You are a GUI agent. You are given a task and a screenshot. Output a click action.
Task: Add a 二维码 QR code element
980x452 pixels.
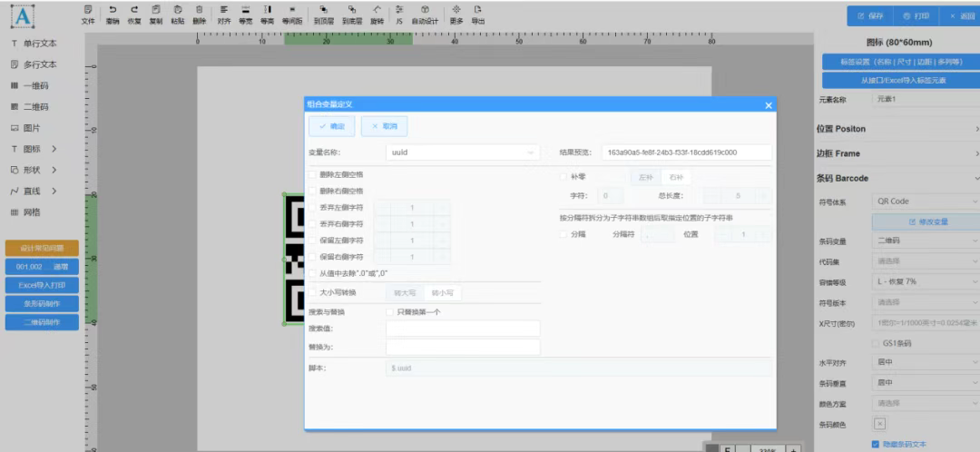[29, 107]
